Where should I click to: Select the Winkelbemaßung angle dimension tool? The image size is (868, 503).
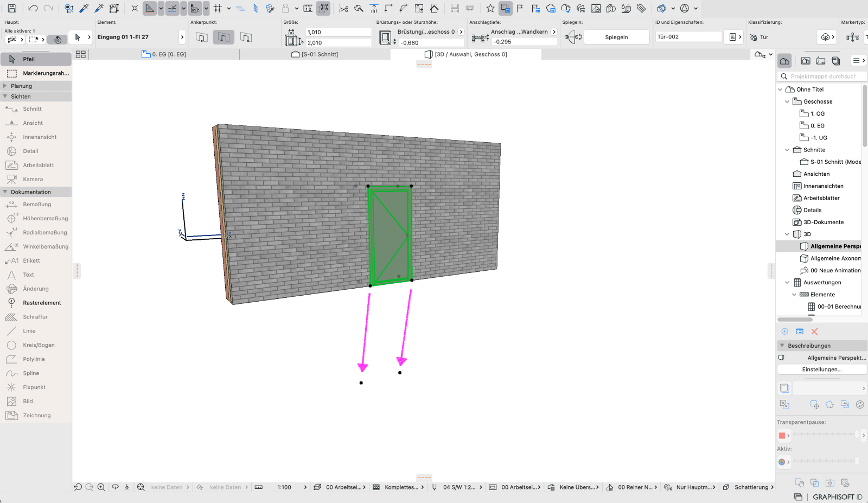[36, 247]
